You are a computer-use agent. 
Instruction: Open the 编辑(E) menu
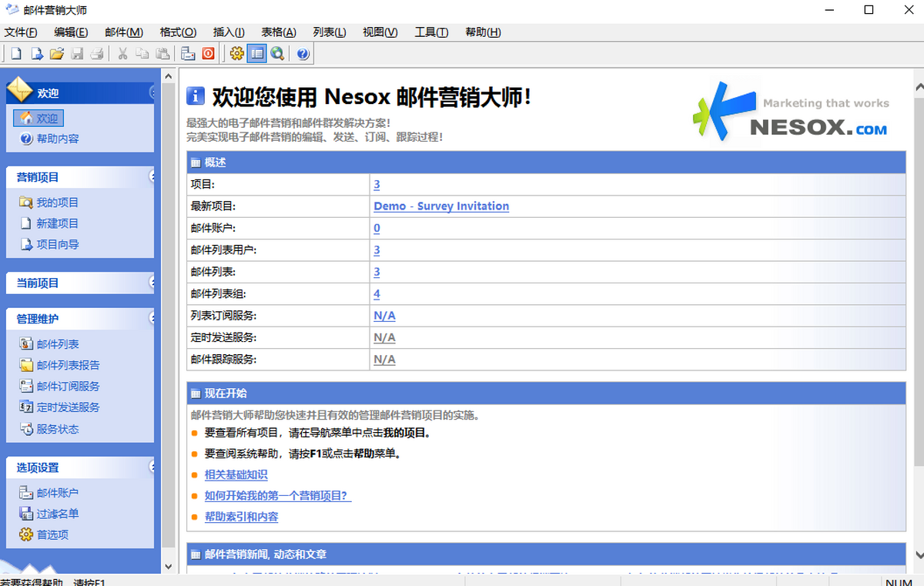click(x=71, y=32)
